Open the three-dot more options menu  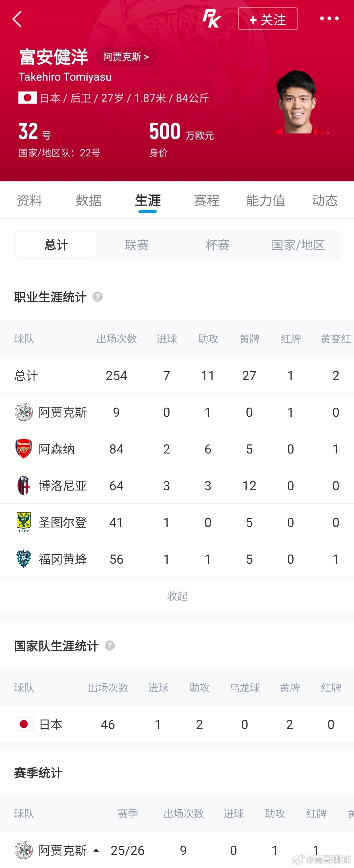point(329,19)
